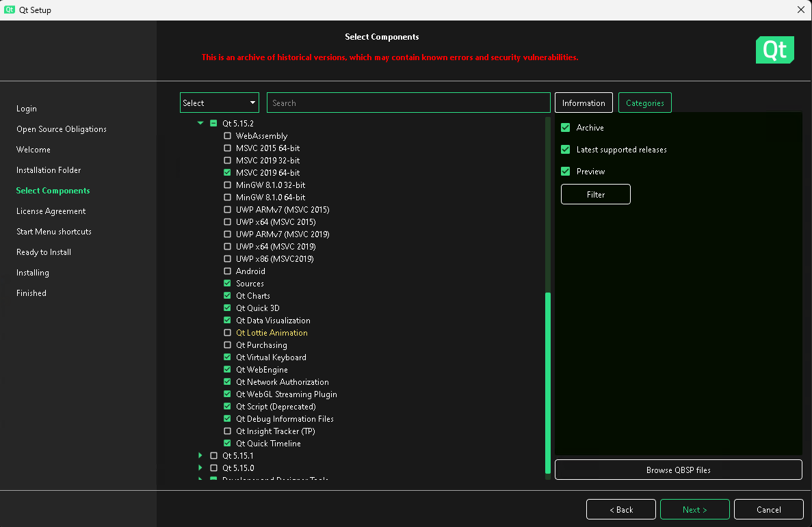Select the License Agreement step
The image size is (812, 527).
coord(51,211)
